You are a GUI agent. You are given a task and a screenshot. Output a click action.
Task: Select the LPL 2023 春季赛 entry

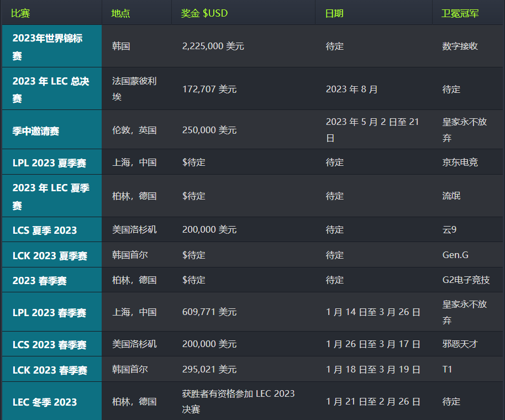tap(50, 313)
